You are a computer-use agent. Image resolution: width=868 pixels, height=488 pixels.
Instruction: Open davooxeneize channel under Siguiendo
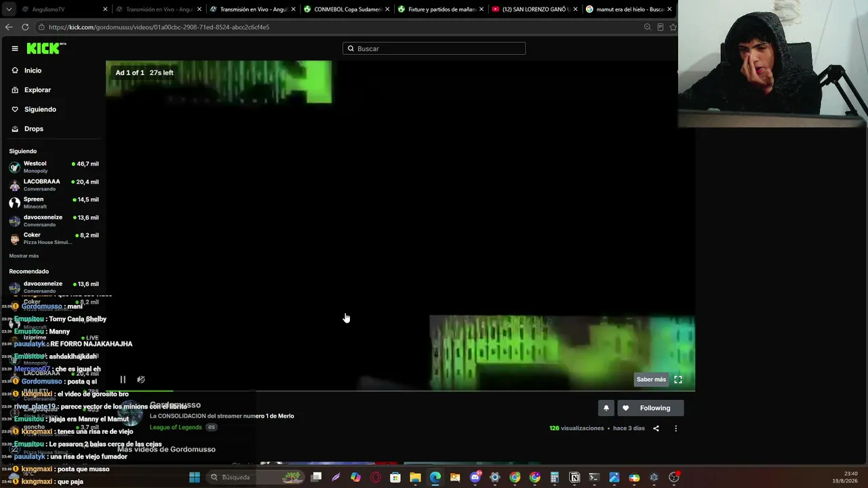(x=54, y=220)
